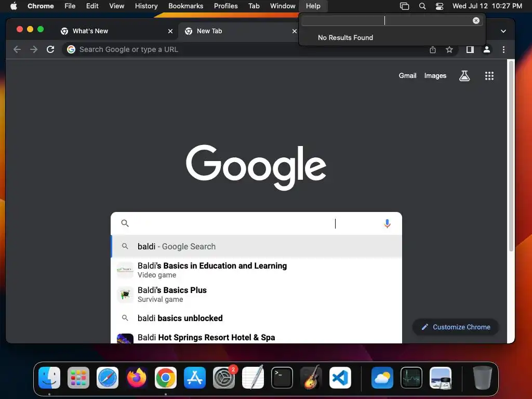Click the magnifier icon in Google search box
The height and width of the screenshot is (399, 532).
pos(125,223)
